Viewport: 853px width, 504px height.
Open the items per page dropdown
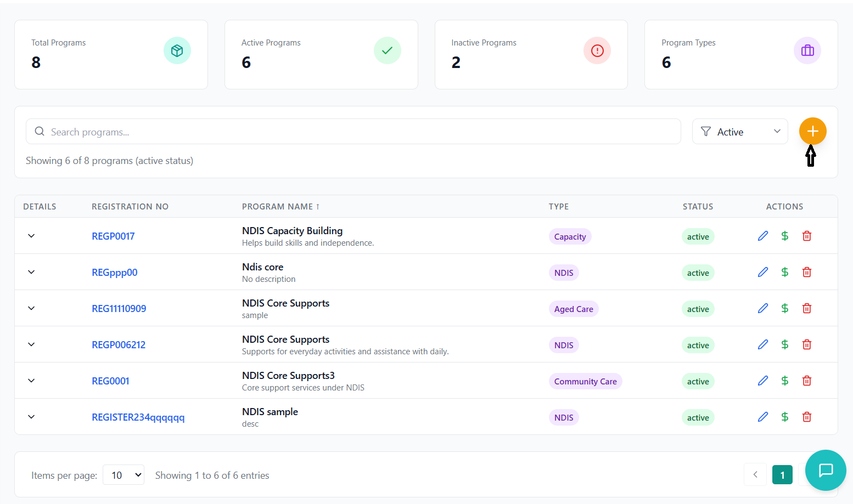pyautogui.click(x=124, y=475)
